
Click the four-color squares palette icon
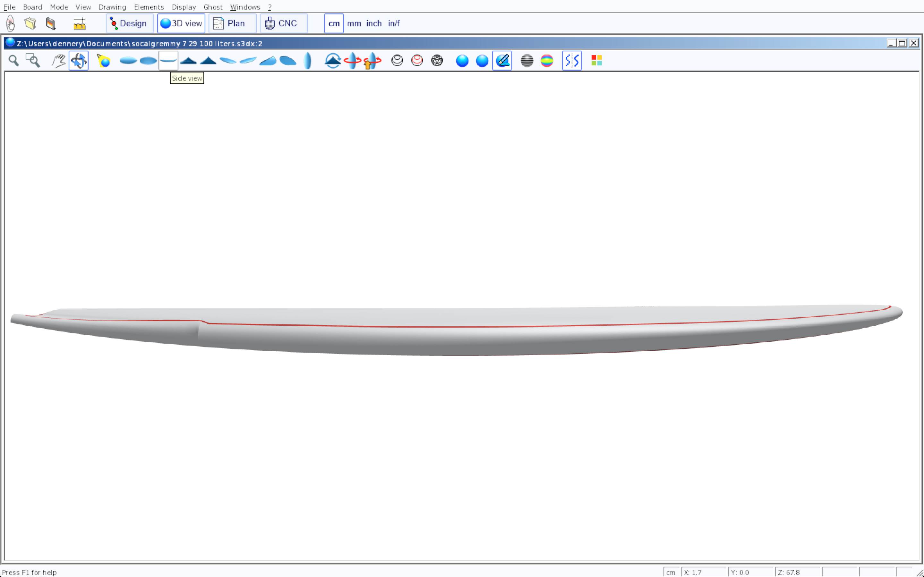(596, 61)
